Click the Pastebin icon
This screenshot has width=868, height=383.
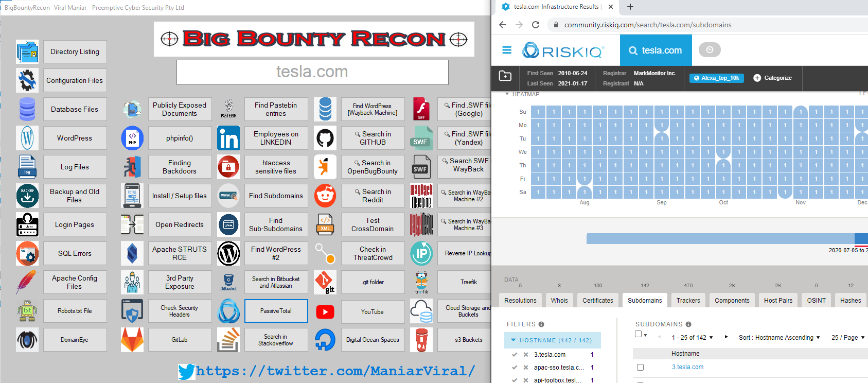point(228,109)
